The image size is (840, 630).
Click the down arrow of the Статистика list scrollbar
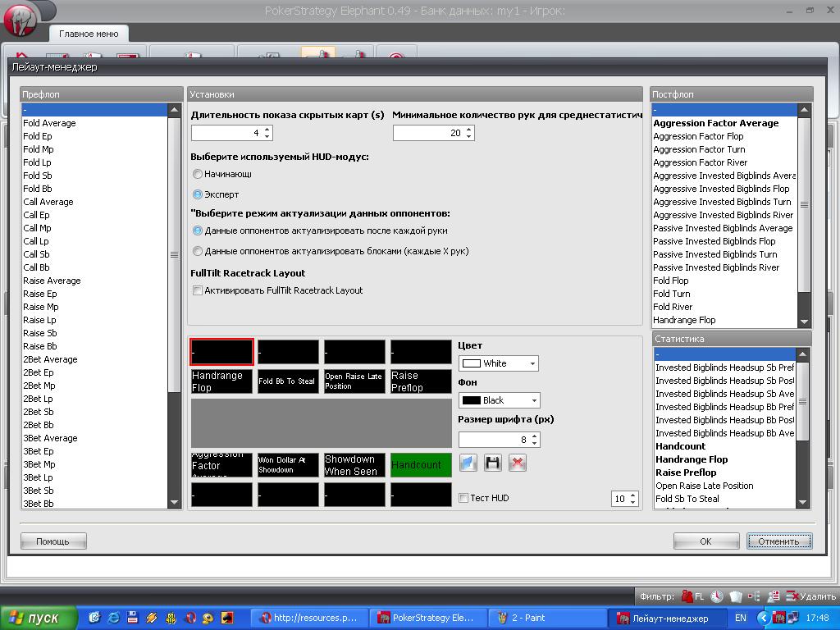click(802, 503)
